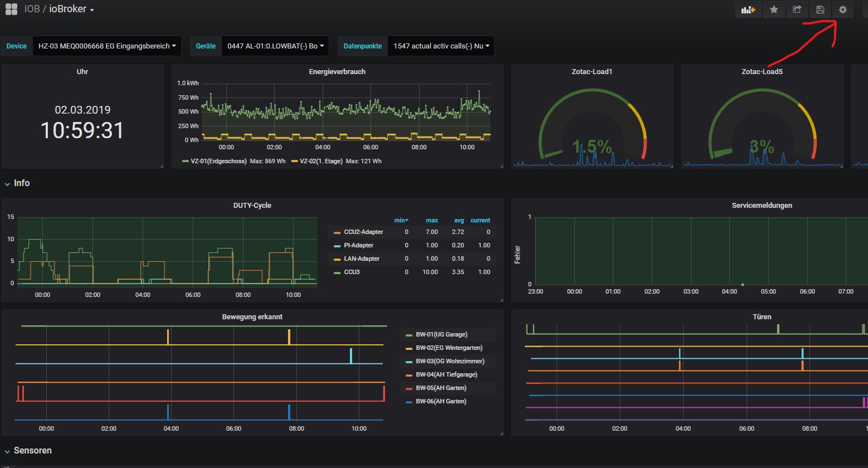868x468 pixels.
Task: Toggle VZ-01(Erdgeschoss) series in legend
Action: pyautogui.click(x=218, y=161)
